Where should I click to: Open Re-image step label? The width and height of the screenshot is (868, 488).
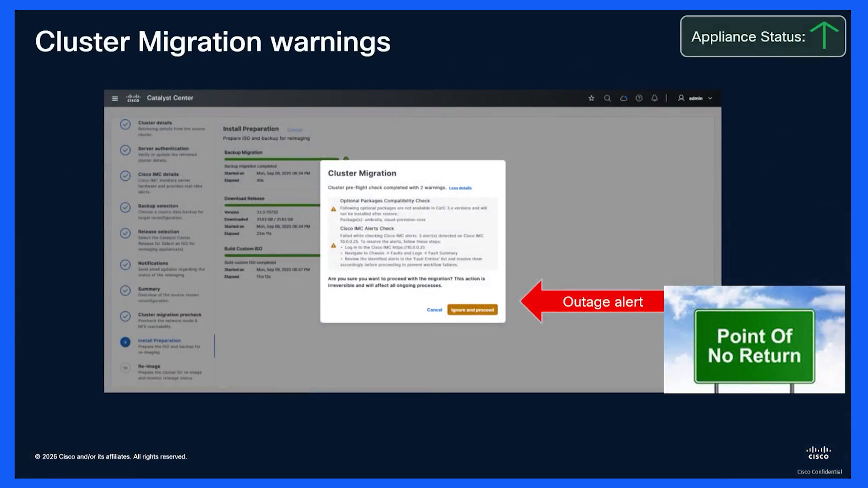[149, 366]
